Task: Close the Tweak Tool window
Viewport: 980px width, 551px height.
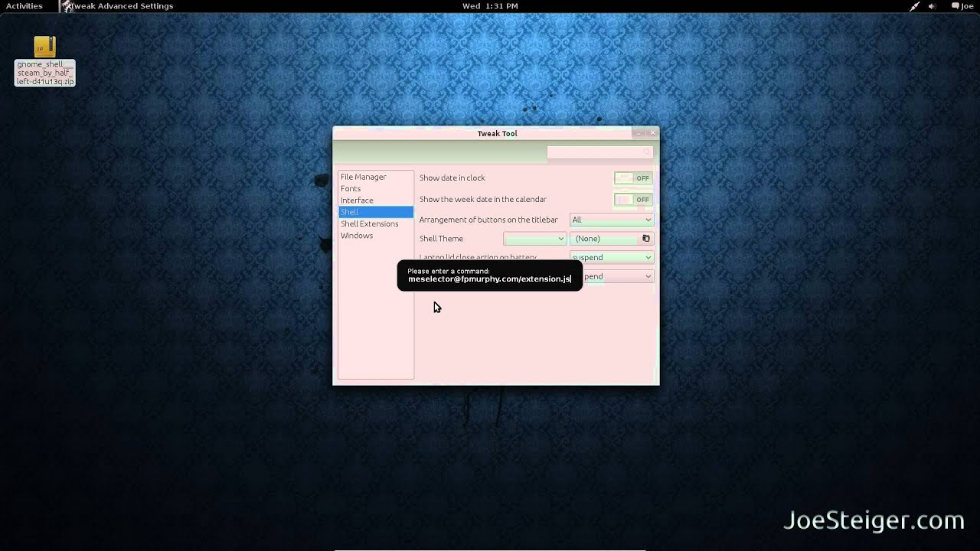Action: [652, 133]
